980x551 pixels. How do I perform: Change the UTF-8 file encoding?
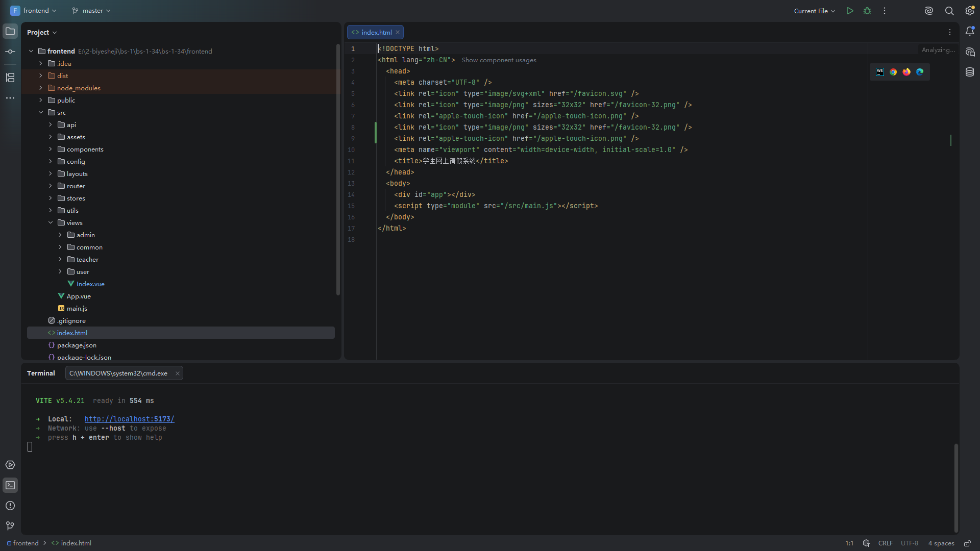click(x=910, y=543)
